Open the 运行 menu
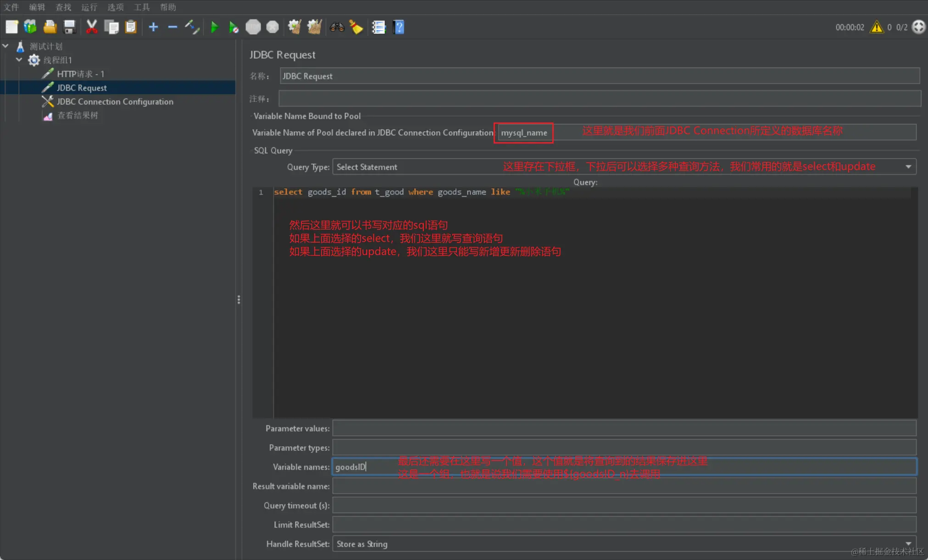 pos(89,7)
